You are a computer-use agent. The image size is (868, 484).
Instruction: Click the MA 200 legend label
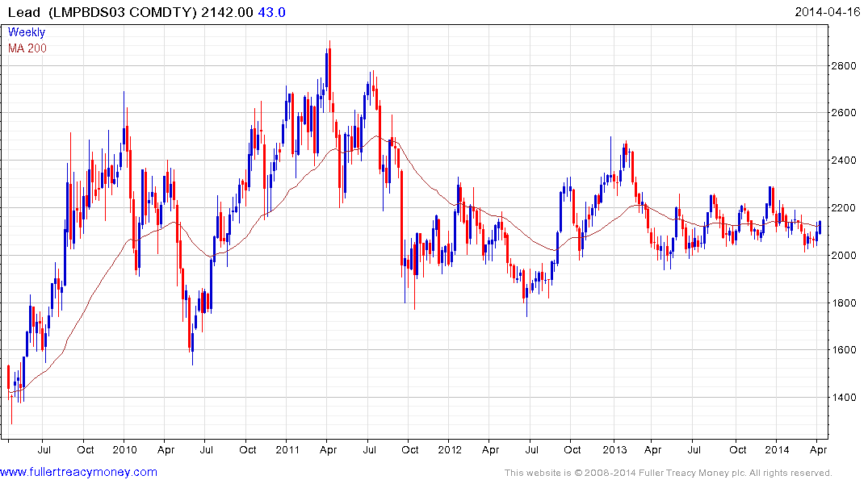coord(27,48)
